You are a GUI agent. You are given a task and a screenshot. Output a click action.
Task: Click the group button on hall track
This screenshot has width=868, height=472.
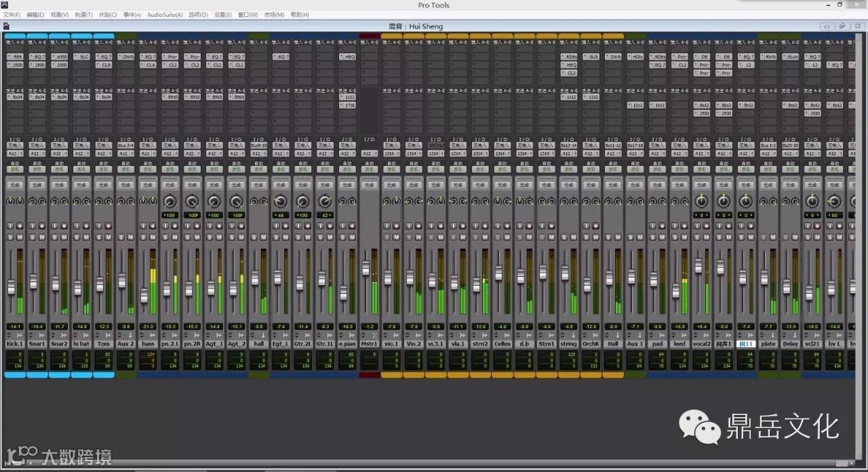click(x=258, y=184)
